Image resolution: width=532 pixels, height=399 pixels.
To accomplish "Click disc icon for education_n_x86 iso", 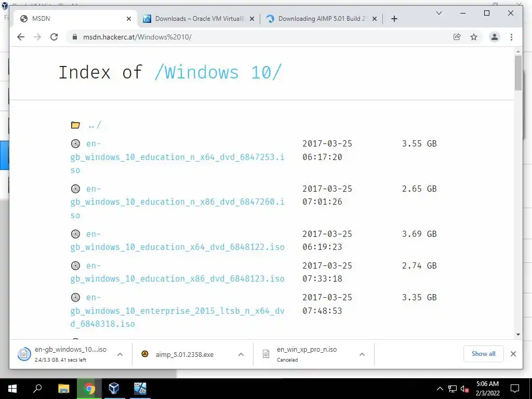I will (75, 189).
